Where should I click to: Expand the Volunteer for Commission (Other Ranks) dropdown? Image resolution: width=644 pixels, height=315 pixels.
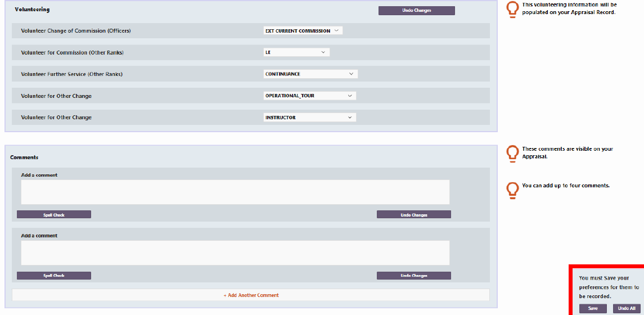tap(296, 52)
